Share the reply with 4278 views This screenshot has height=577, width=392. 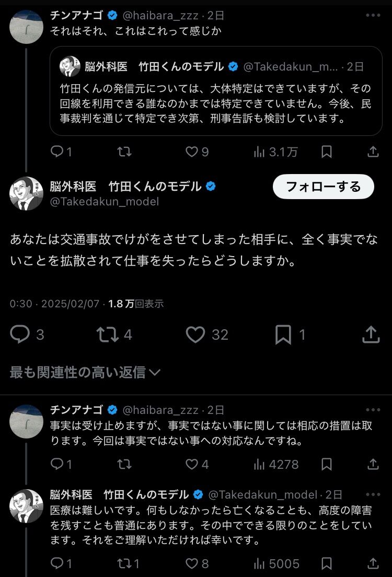click(x=373, y=464)
